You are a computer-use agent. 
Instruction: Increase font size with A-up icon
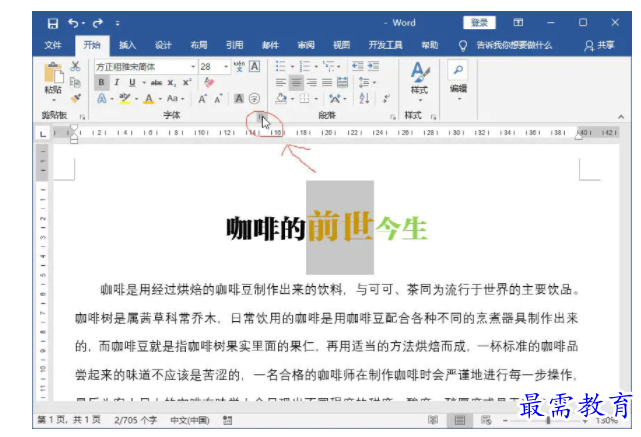(202, 99)
